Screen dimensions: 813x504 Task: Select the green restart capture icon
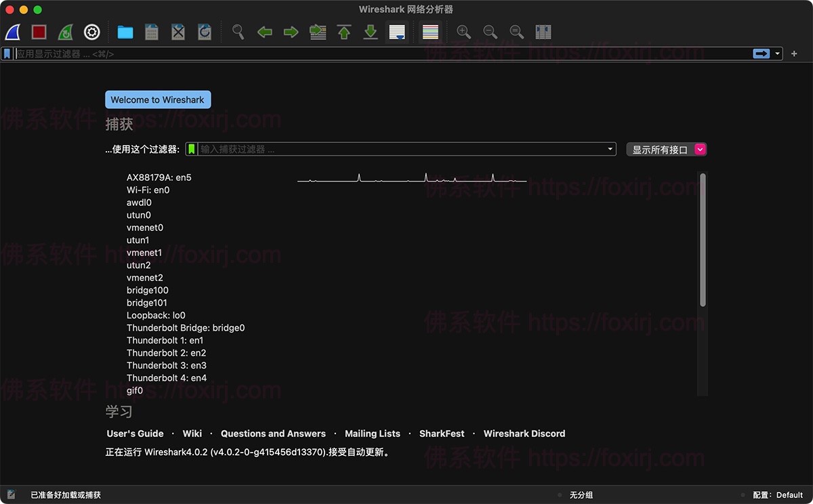click(65, 32)
